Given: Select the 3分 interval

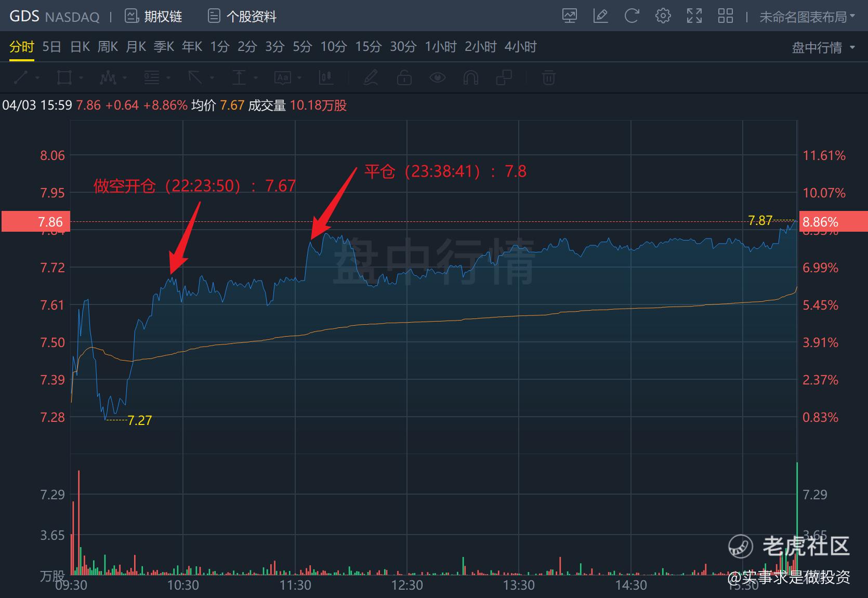Looking at the screenshot, I should coord(275,47).
